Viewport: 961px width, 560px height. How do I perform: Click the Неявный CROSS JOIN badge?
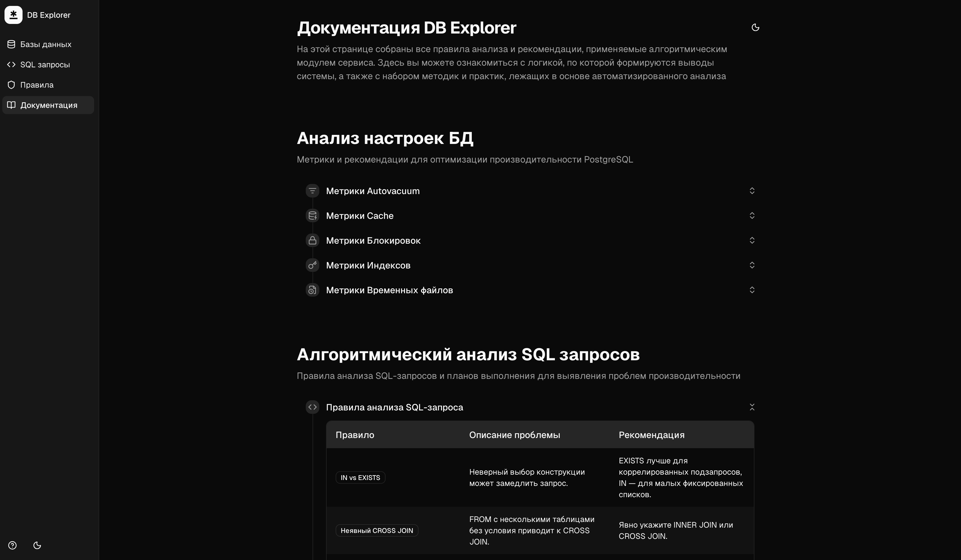click(x=377, y=530)
